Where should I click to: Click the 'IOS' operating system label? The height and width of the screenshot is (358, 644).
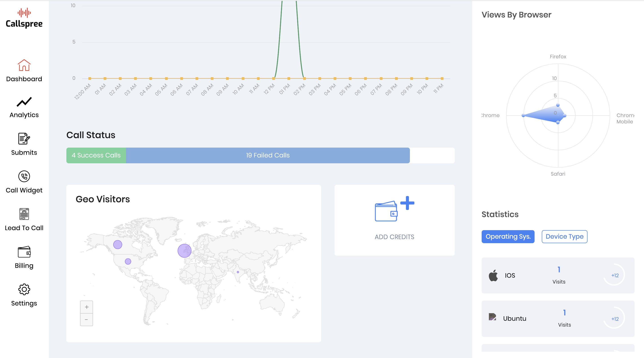(x=510, y=275)
